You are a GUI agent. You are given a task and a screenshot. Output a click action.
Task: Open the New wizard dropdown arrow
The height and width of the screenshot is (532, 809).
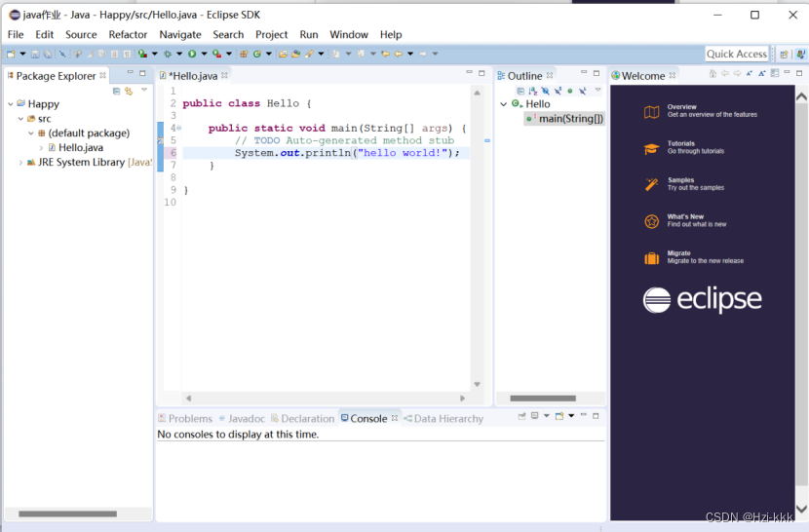coord(22,54)
